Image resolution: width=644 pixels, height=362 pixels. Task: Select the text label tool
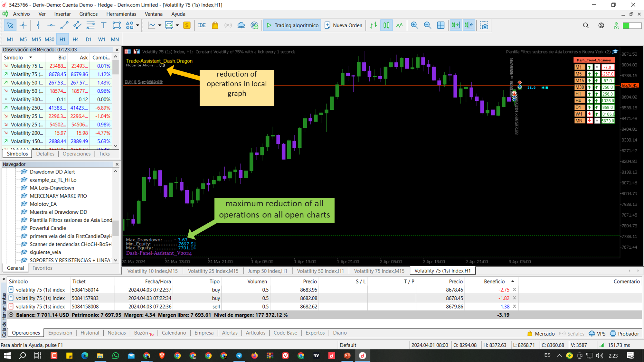pyautogui.click(x=103, y=25)
